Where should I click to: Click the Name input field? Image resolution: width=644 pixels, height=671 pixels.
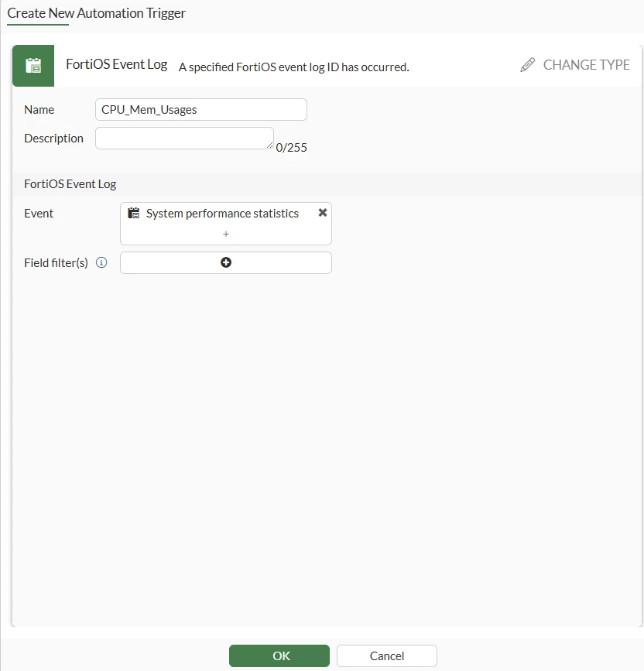200,110
